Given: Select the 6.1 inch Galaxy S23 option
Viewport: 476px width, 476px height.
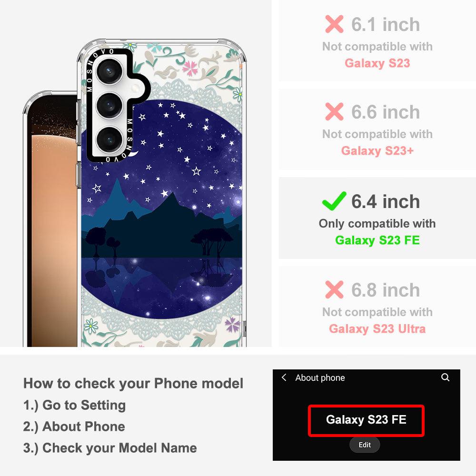Looking at the screenshot, I should pyautogui.click(x=377, y=40).
